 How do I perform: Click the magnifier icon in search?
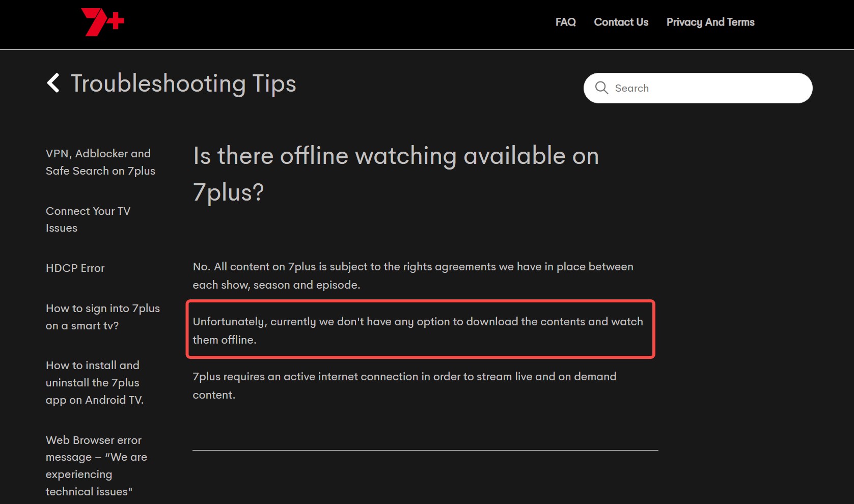[x=601, y=88]
